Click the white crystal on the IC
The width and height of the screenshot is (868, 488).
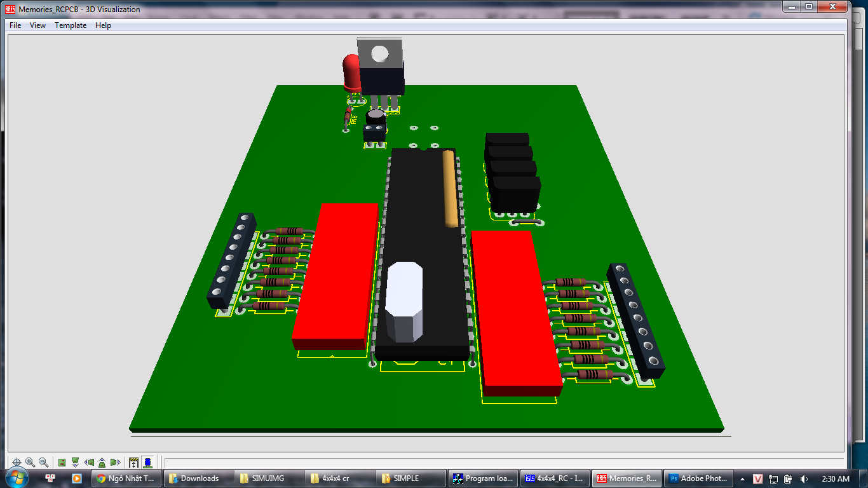403,301
